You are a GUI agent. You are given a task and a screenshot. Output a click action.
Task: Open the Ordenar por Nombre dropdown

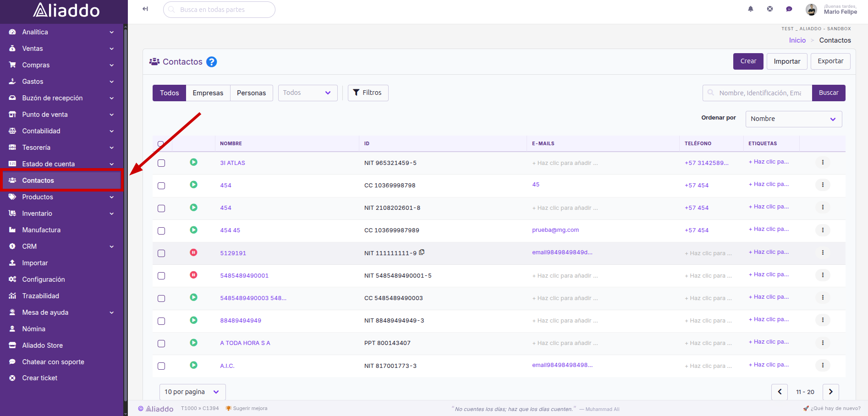coord(794,119)
